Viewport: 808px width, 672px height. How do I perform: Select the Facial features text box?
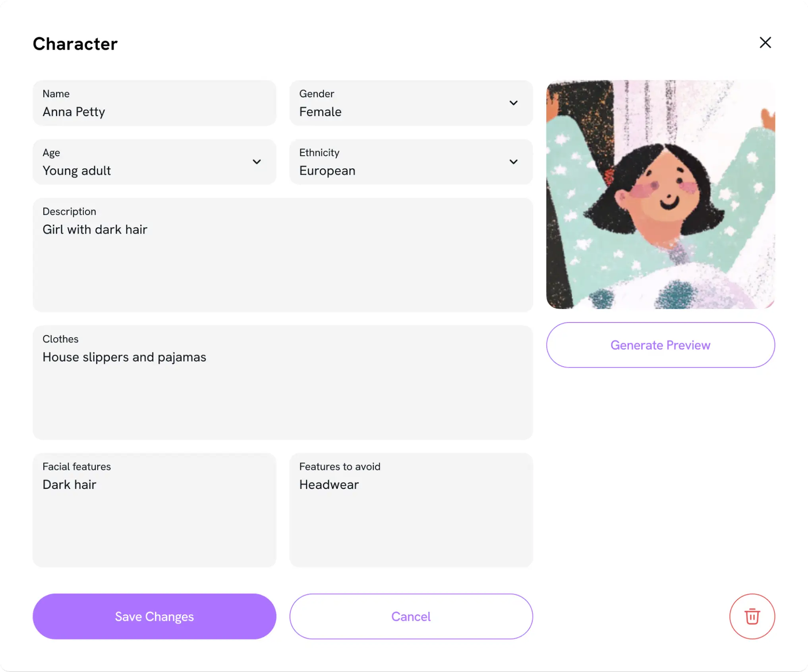[x=154, y=510]
